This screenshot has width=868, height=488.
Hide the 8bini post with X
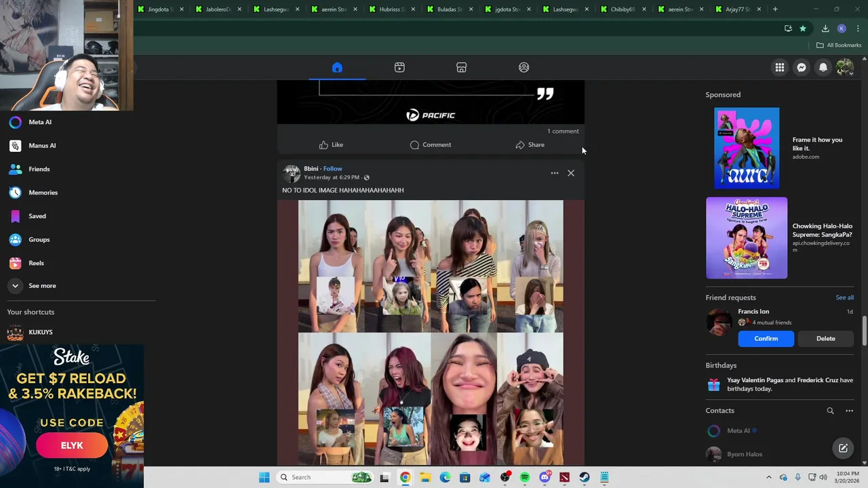pyautogui.click(x=571, y=173)
